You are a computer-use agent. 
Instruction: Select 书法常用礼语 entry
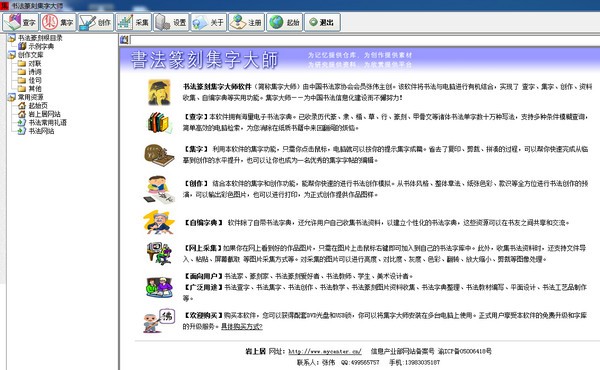pyautogui.click(x=47, y=122)
